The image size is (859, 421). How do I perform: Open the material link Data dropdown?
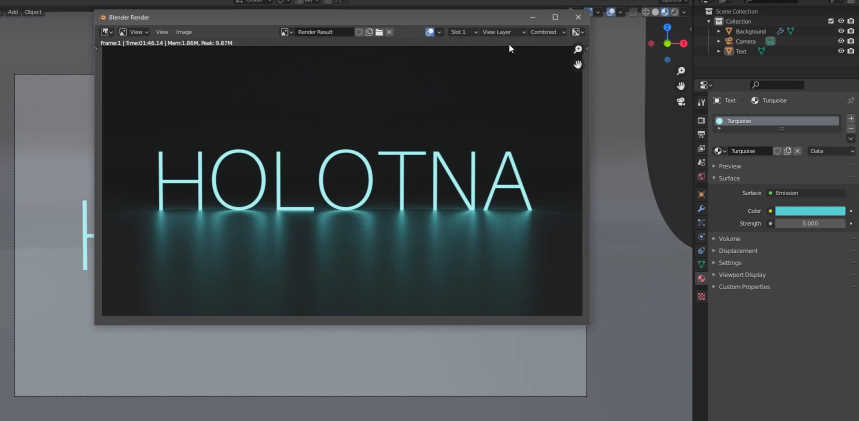pos(831,151)
